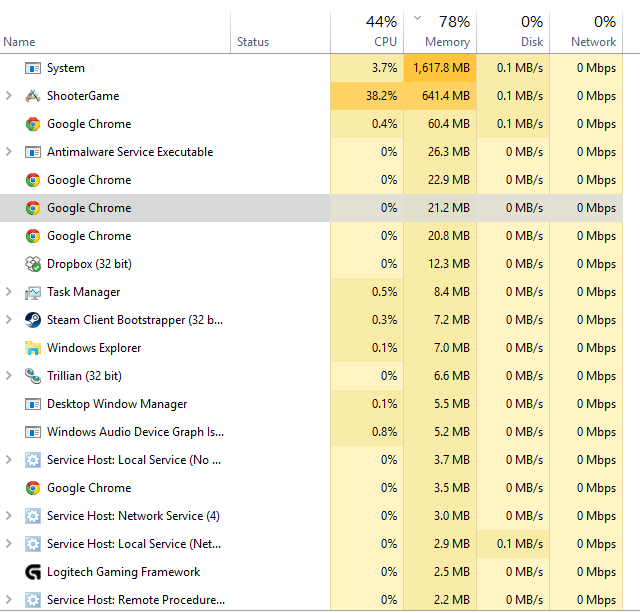The width and height of the screenshot is (640, 613).
Task: Click the 0 Mbps network value for ShooterGame
Action: tap(596, 96)
